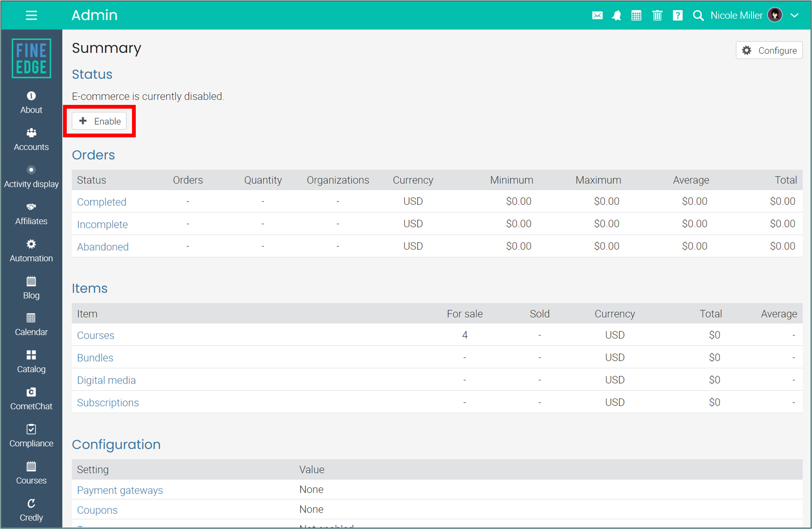Open the Digital media items link
The image size is (812, 529).
coord(106,380)
